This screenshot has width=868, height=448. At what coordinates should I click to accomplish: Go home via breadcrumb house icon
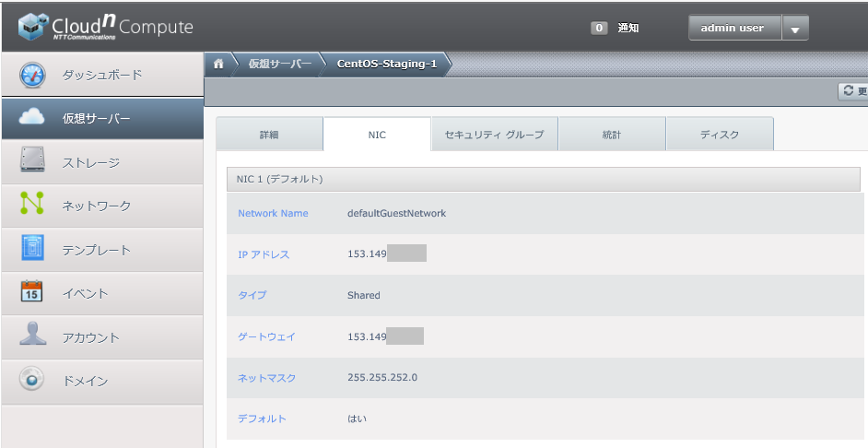coord(218,65)
